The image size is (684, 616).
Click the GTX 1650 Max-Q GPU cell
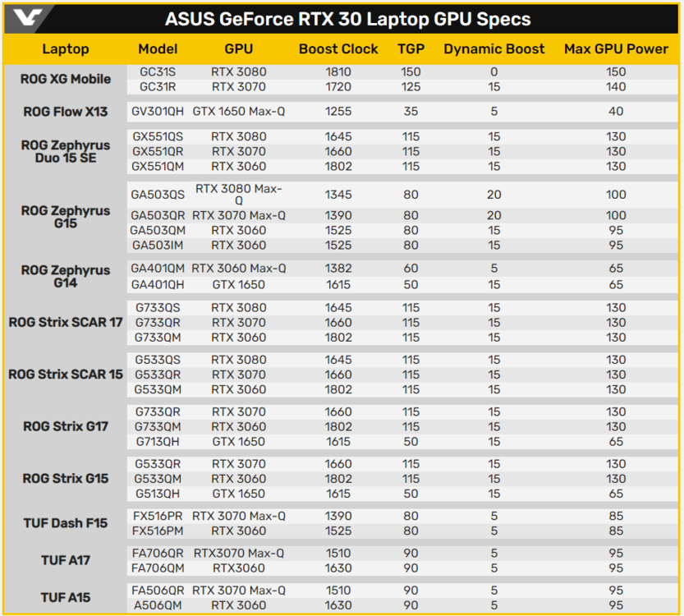(239, 112)
